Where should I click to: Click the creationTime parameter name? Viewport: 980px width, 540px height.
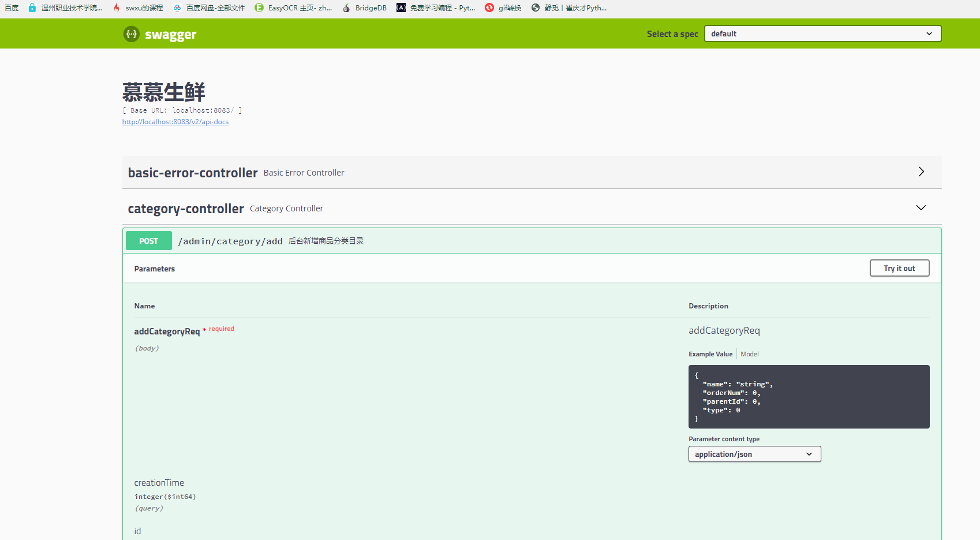click(x=159, y=483)
